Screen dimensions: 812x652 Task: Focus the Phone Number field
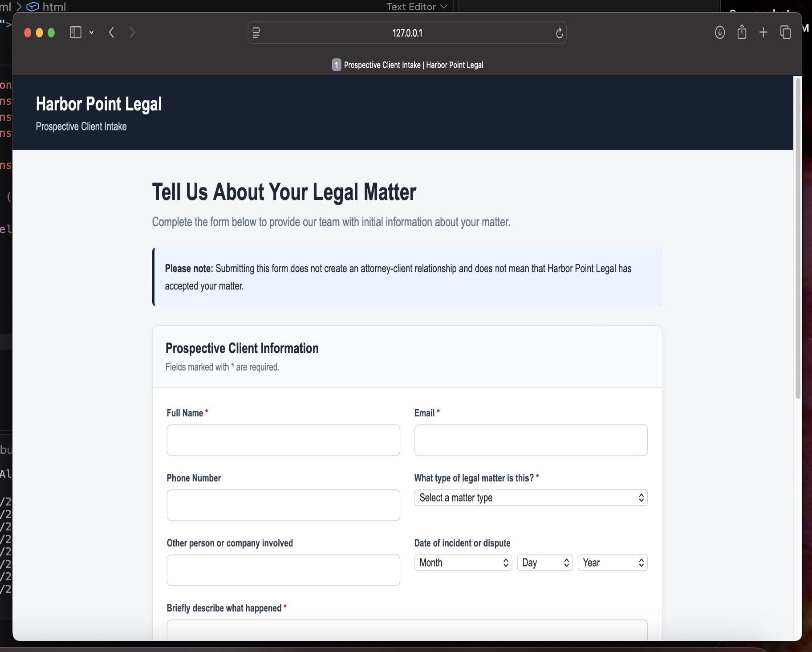[x=283, y=505]
